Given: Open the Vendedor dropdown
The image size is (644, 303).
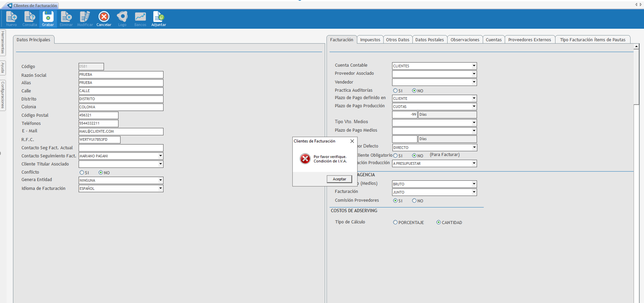Looking at the screenshot, I should (x=474, y=82).
